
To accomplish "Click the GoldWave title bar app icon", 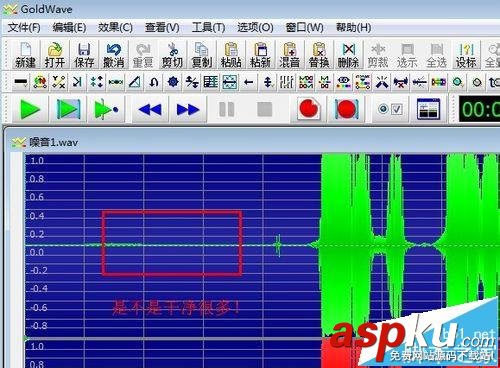I will 10,9.
